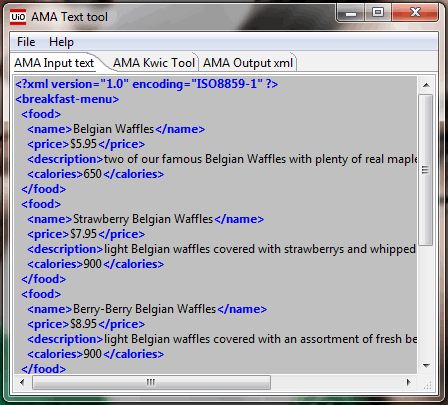Click the price value $5.95
Viewport: 448px width, 405px height.
(x=83, y=144)
